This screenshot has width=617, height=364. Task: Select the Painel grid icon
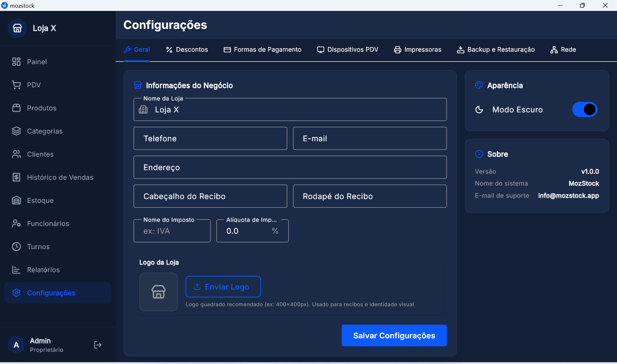pos(16,62)
